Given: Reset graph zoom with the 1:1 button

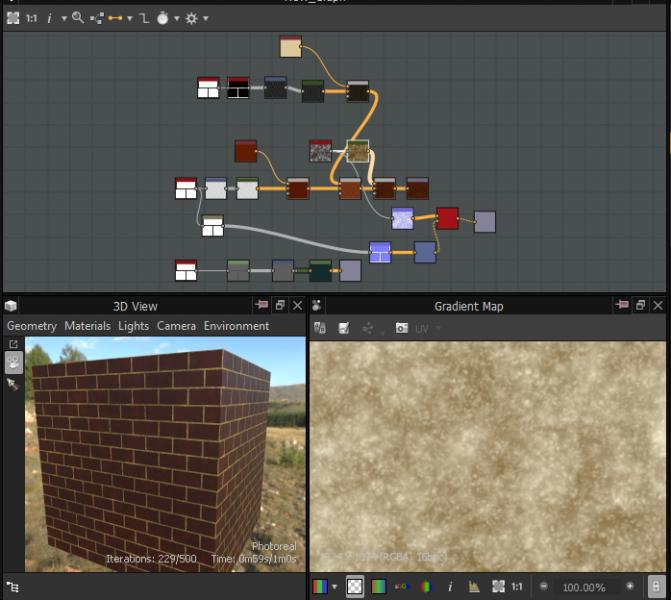Looking at the screenshot, I should tap(32, 18).
